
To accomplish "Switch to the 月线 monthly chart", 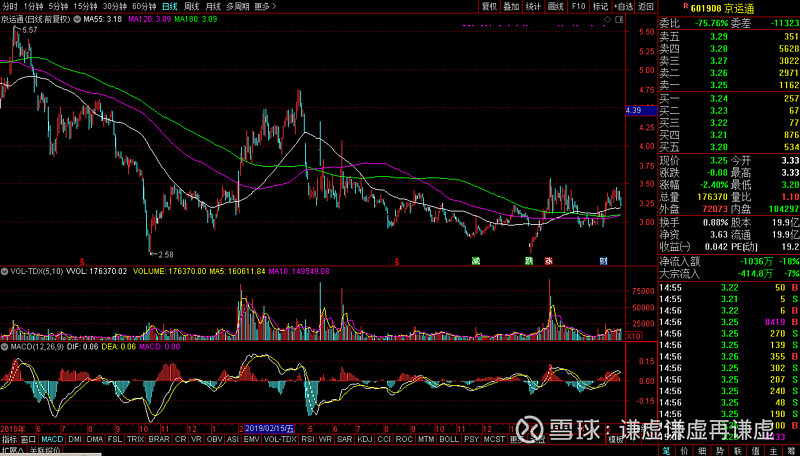I will click(x=213, y=7).
